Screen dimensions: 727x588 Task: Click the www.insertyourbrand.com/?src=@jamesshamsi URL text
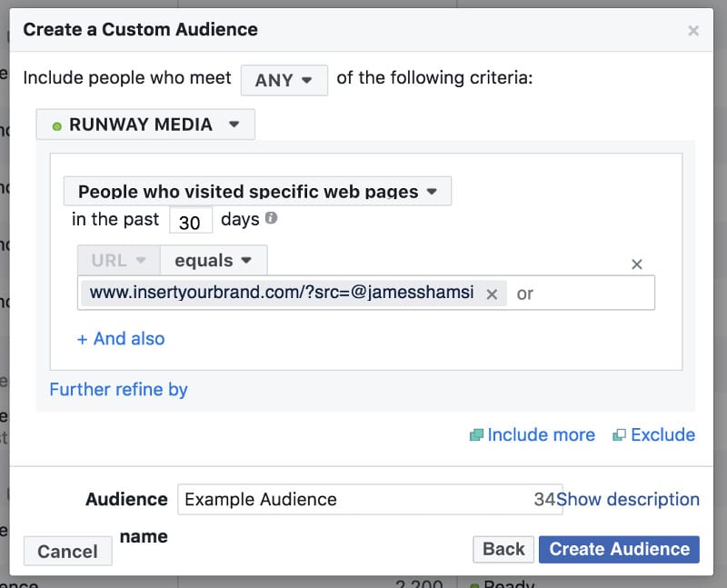tap(282, 293)
